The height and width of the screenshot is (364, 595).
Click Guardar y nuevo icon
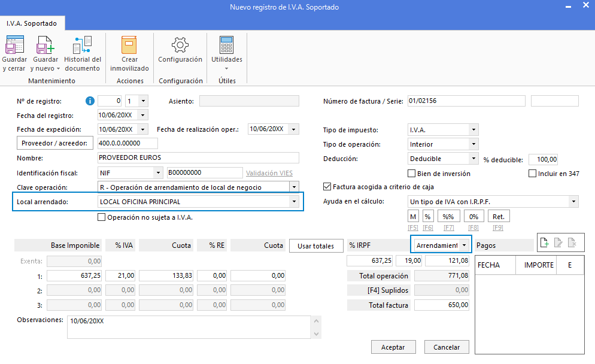point(45,45)
